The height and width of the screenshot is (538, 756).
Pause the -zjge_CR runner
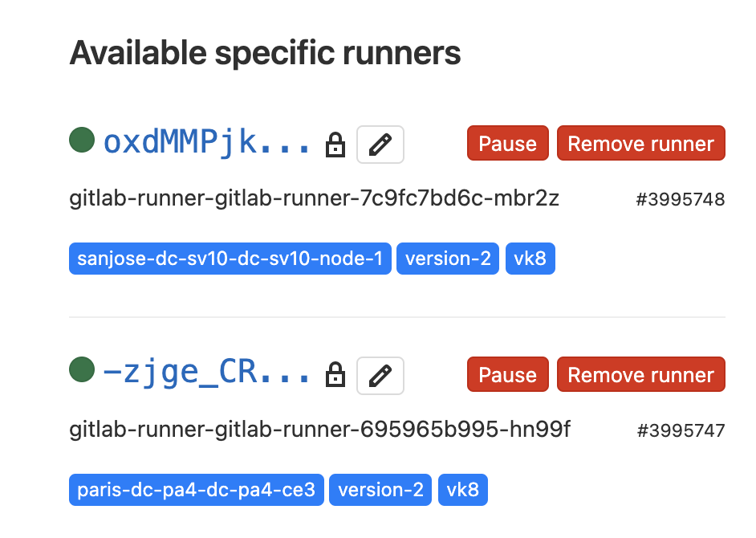click(507, 374)
